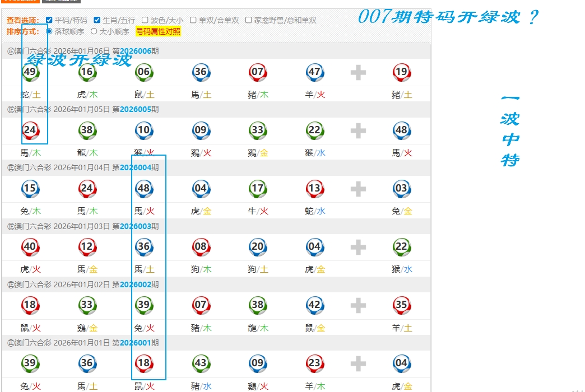This screenshot has height=392, width=585.
Task: Uncheck the 平码/特码 checkbox
Action: click(49, 20)
